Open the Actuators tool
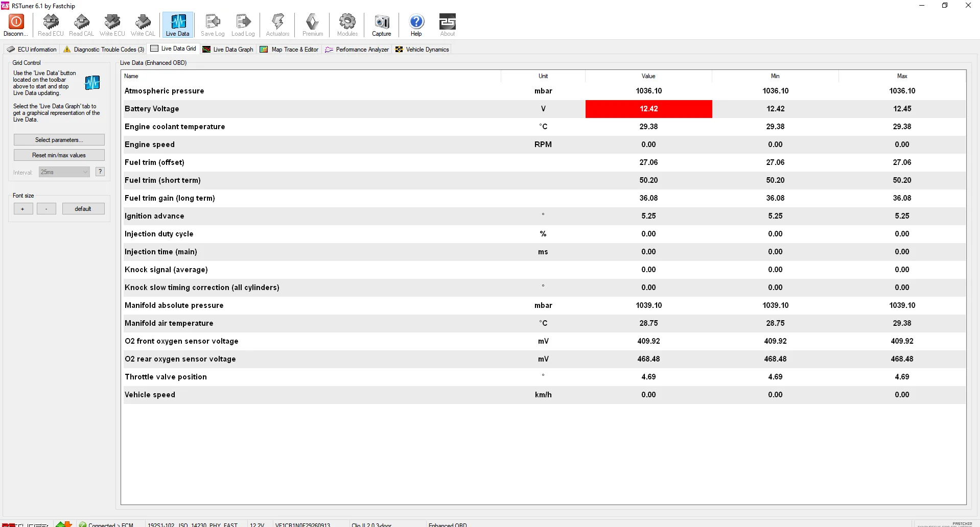 (x=277, y=25)
